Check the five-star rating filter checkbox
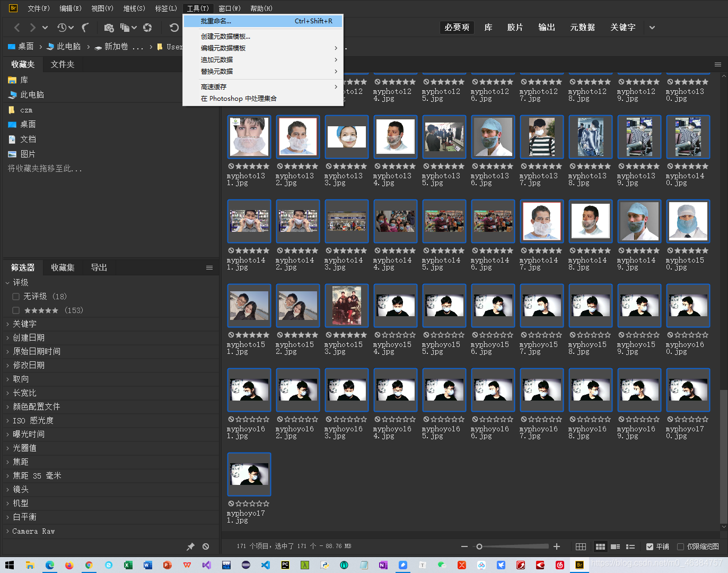This screenshot has width=728, height=573. tap(16, 310)
